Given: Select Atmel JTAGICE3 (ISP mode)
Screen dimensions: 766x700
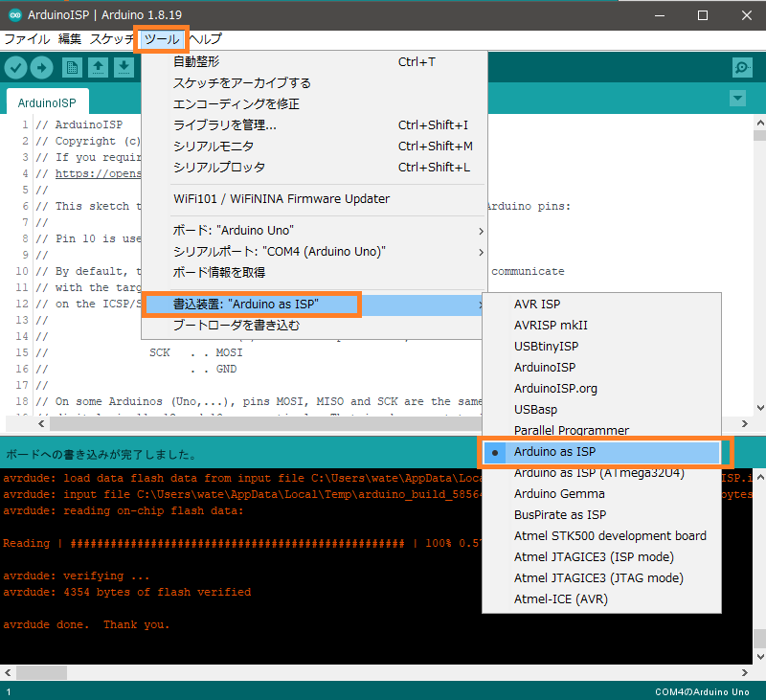Looking at the screenshot, I should tap(601, 557).
